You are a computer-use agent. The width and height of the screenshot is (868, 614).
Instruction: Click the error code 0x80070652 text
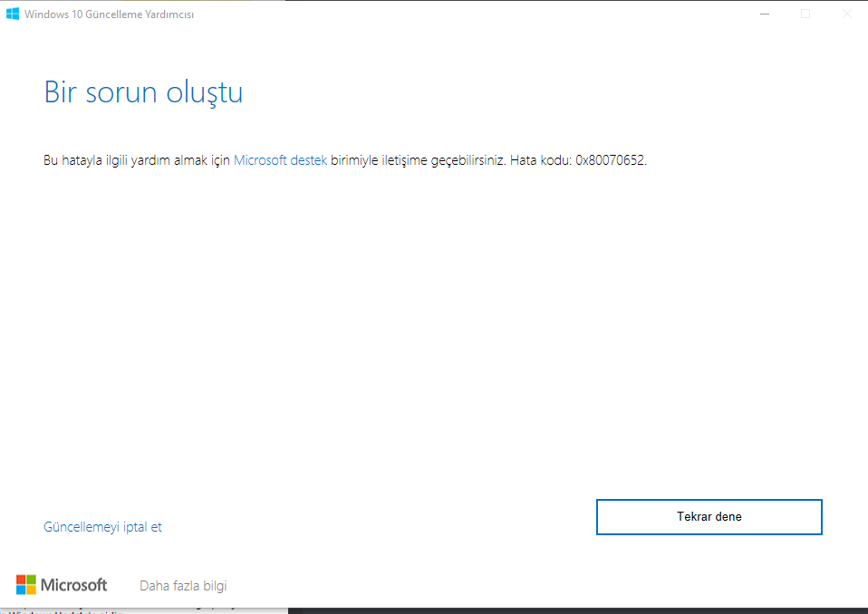click(x=610, y=160)
